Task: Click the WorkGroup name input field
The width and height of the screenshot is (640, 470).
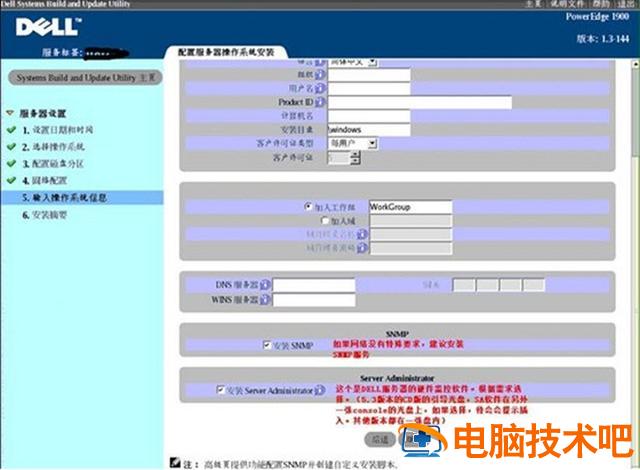Action: tap(411, 207)
